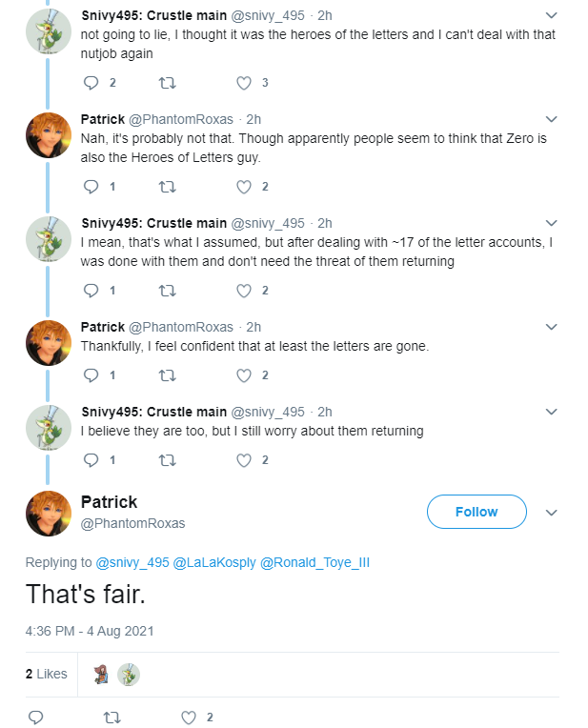This screenshot has width=588, height=728.
Task: Follow Patrick @PhantomRoxas
Action: coord(476,512)
